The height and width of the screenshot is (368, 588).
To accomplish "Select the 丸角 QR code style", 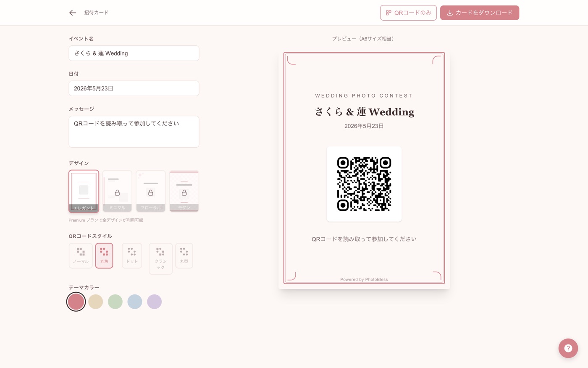I will click(104, 255).
